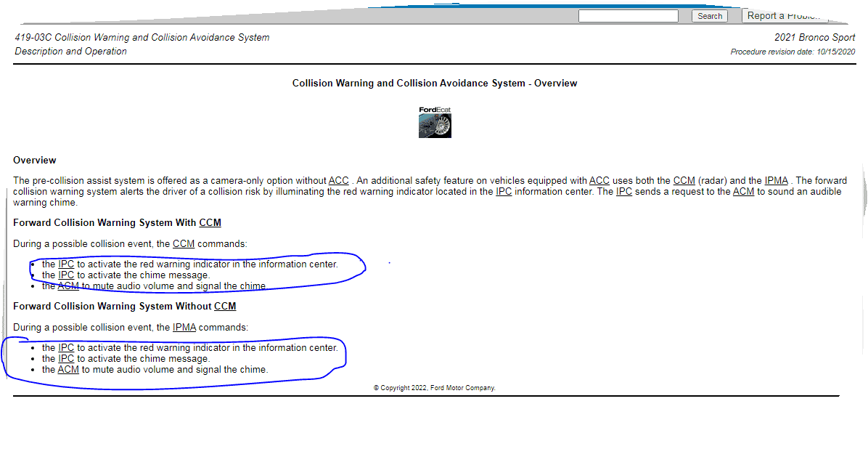868x449 pixels.
Task: Click the search text field
Action: point(628,16)
